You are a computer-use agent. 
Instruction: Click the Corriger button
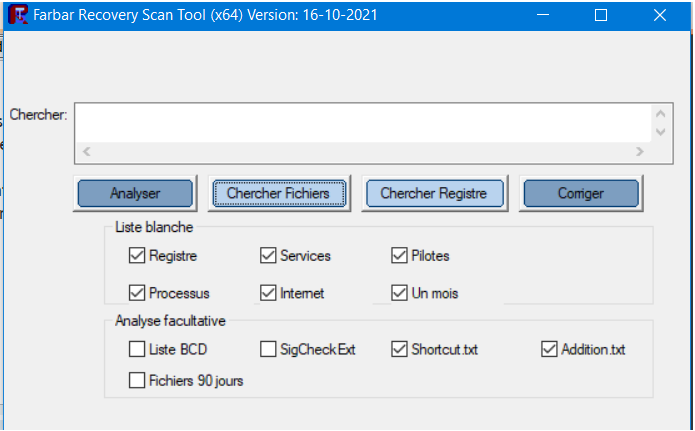(581, 193)
